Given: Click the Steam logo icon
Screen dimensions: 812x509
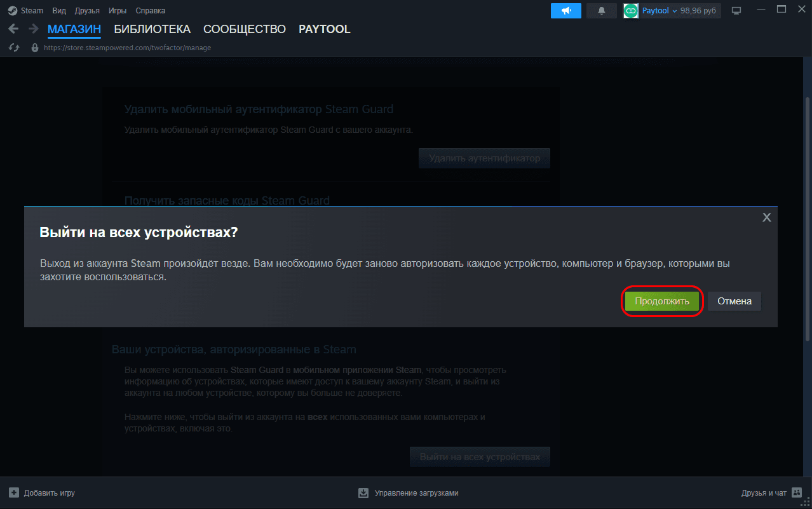Looking at the screenshot, I should [x=13, y=11].
